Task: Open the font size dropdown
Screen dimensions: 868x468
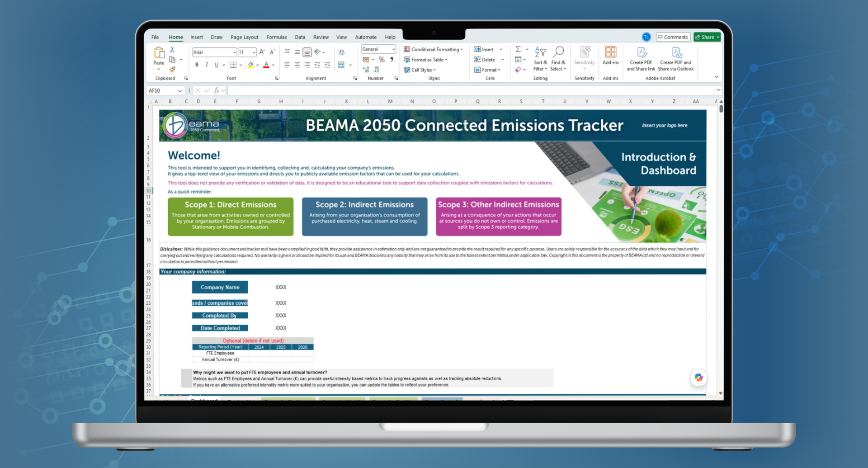Action: 254,52
